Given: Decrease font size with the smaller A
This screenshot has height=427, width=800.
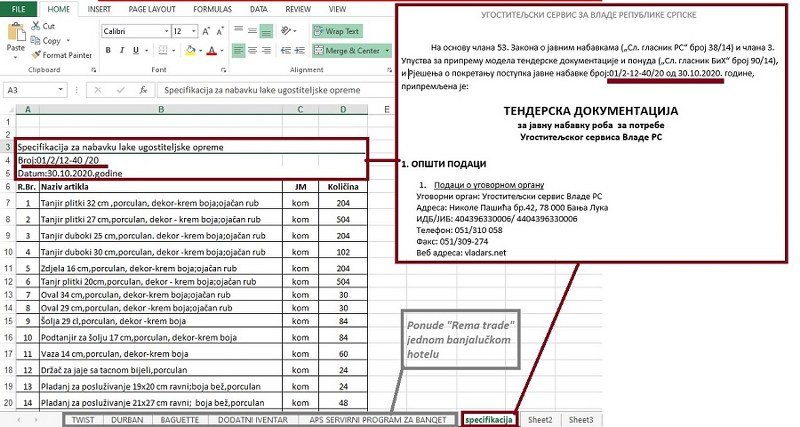Looking at the screenshot, I should 220,32.
